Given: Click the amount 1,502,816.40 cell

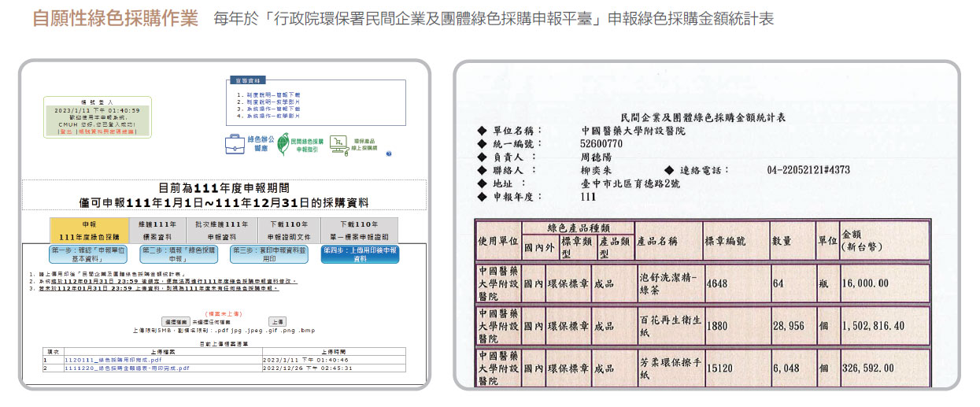Looking at the screenshot, I should click(x=884, y=325).
